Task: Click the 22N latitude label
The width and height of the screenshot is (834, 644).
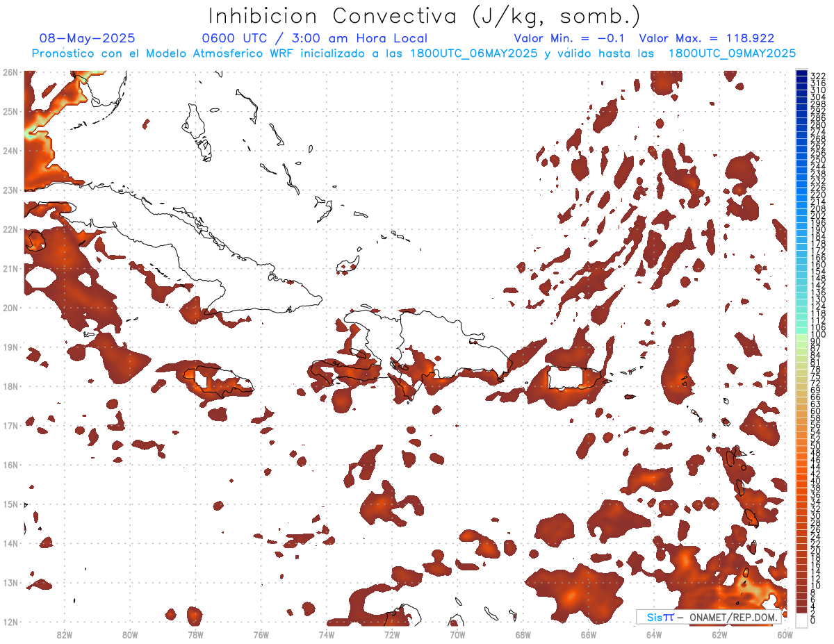Action: pos(10,229)
